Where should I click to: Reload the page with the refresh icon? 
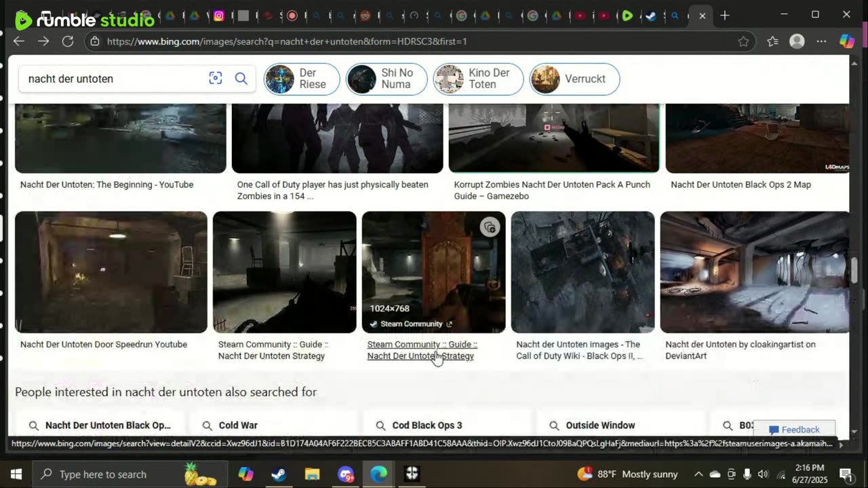pos(68,41)
